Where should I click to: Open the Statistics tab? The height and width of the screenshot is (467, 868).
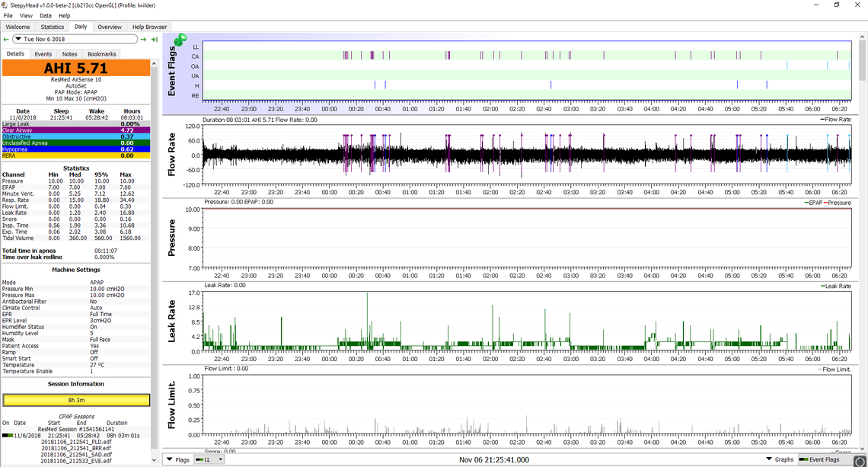click(x=53, y=27)
